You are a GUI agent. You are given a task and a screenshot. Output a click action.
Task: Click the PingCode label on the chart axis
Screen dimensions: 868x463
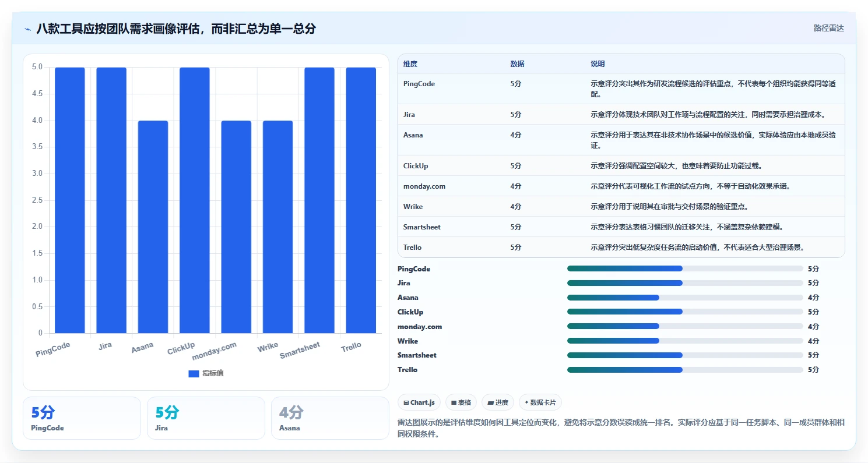point(53,349)
